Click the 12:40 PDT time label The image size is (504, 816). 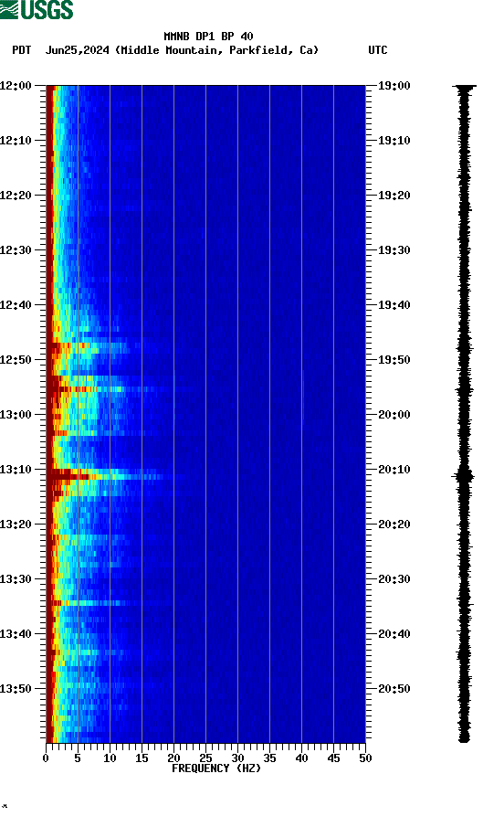point(16,305)
